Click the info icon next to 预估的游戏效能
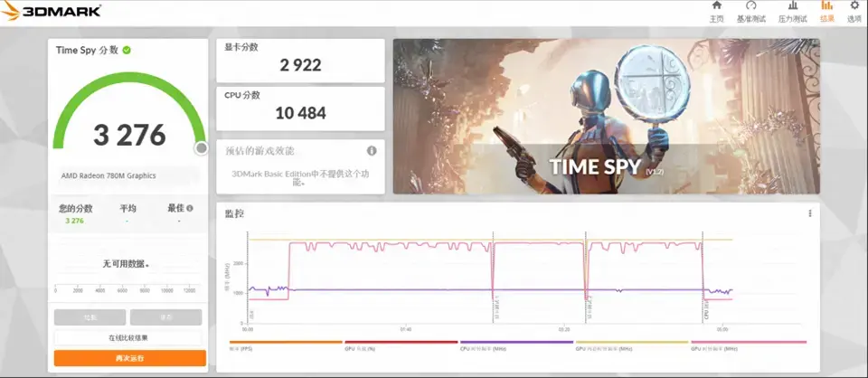The image size is (868, 378). (372, 150)
